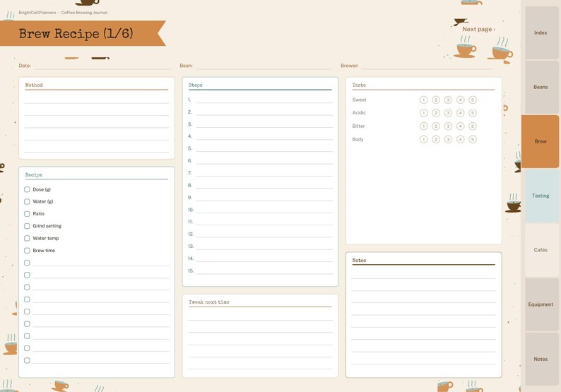Rate Sweet as 5

point(472,100)
